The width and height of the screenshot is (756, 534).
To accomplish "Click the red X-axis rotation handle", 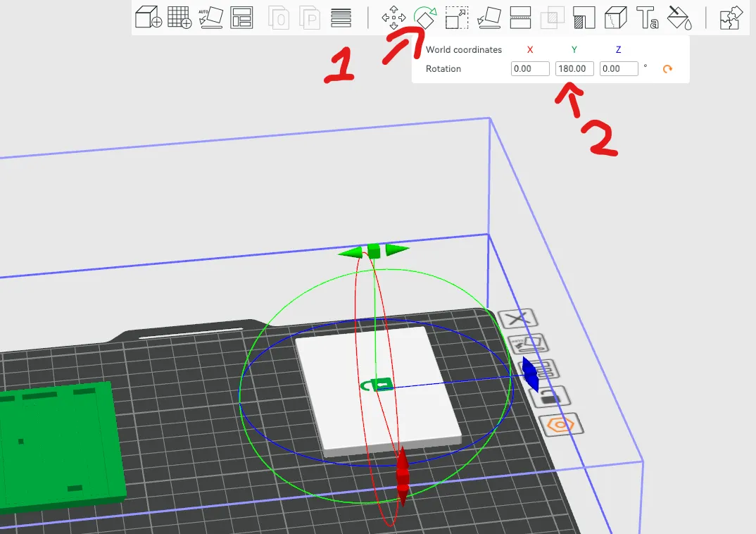I will click(x=403, y=476).
